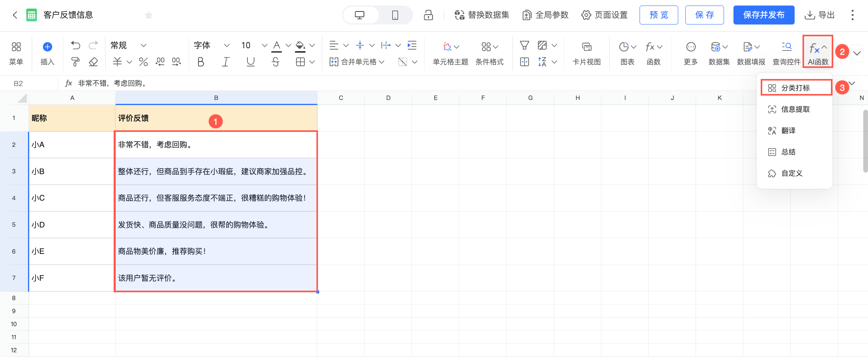
Task: Choose 分类打标 from the AI menu
Action: point(796,88)
